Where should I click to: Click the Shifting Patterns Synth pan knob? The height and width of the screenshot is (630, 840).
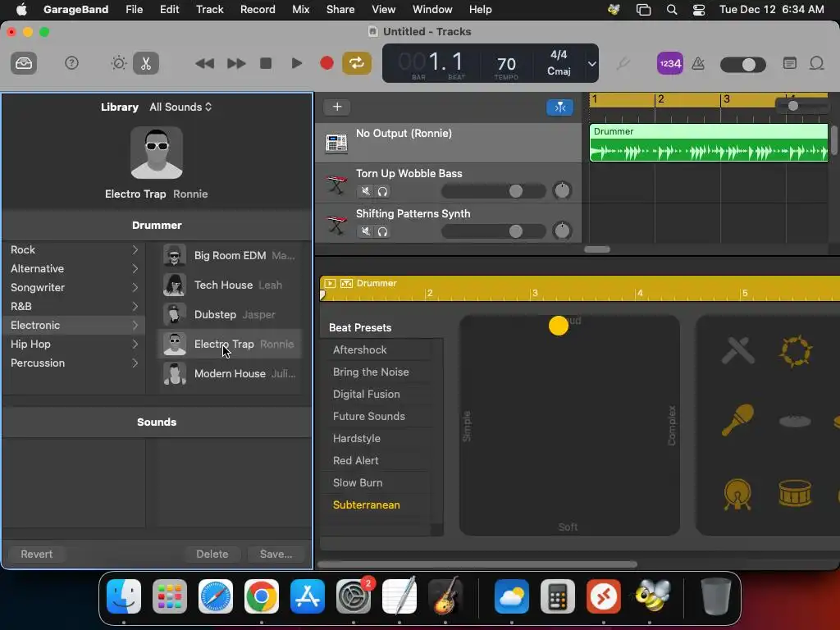(x=562, y=231)
